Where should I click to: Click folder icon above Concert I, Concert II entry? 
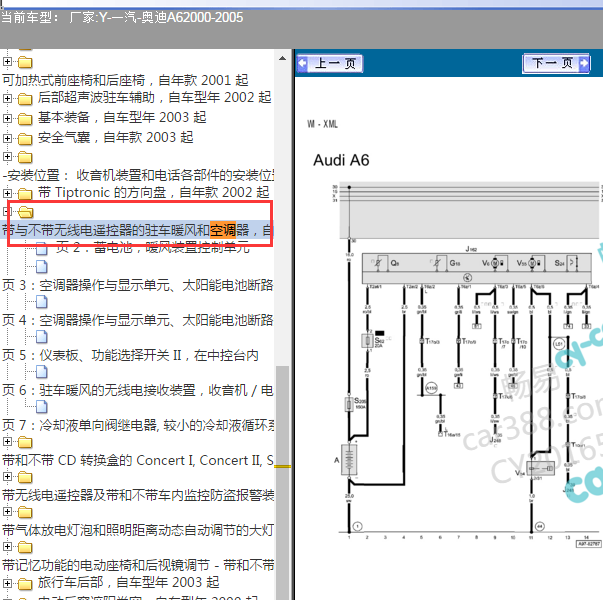coord(25,442)
